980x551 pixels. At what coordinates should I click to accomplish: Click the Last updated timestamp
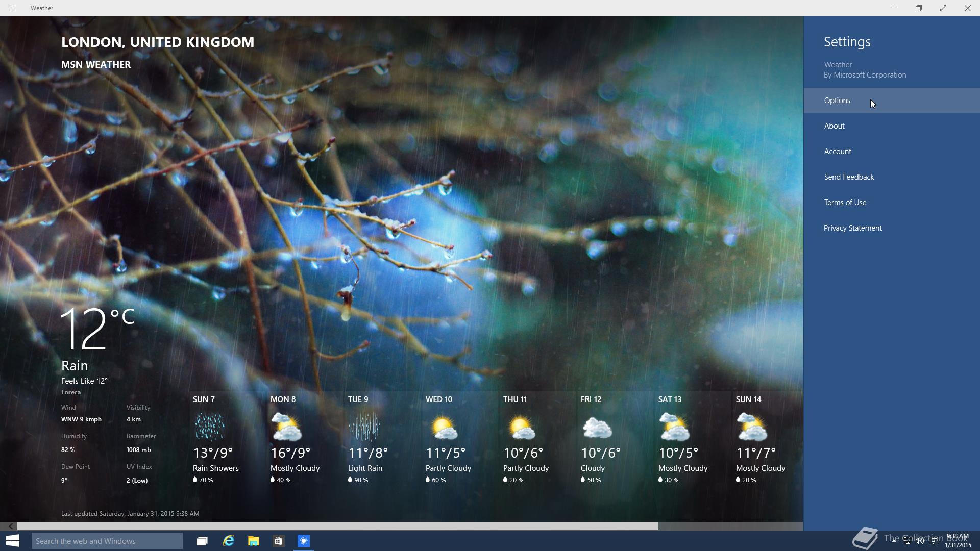pyautogui.click(x=130, y=514)
